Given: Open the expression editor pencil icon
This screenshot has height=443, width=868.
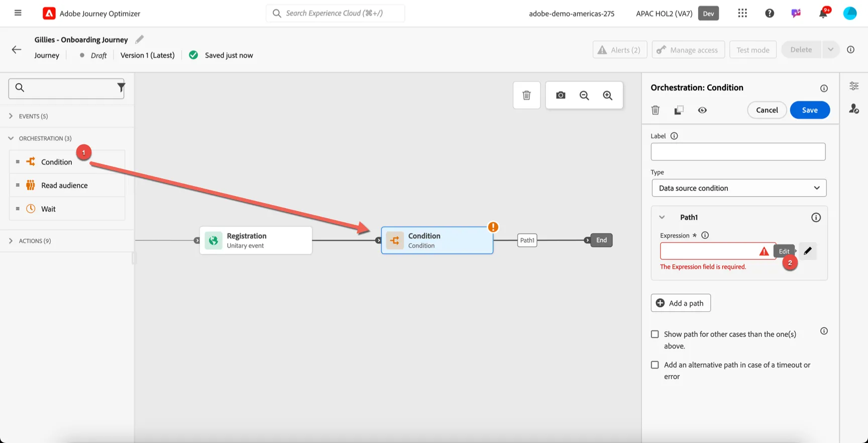Looking at the screenshot, I should (x=808, y=251).
